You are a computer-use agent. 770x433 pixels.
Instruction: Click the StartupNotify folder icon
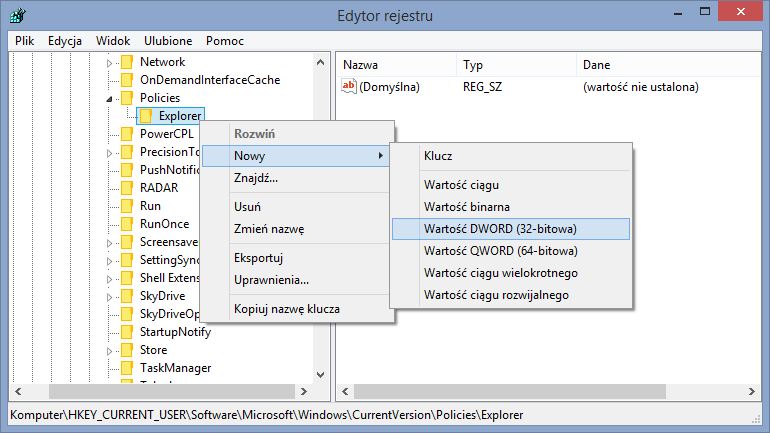point(127,332)
